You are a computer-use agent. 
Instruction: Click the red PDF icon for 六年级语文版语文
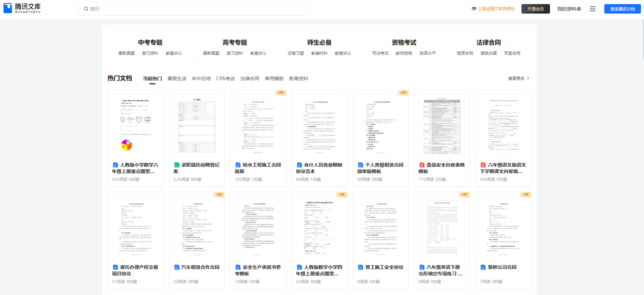point(483,165)
